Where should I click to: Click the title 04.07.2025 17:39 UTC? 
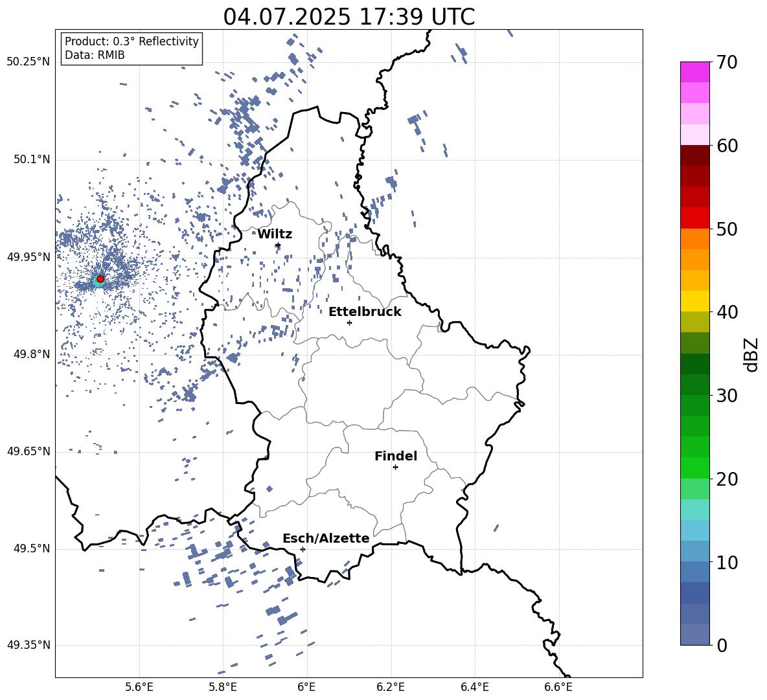349,17
